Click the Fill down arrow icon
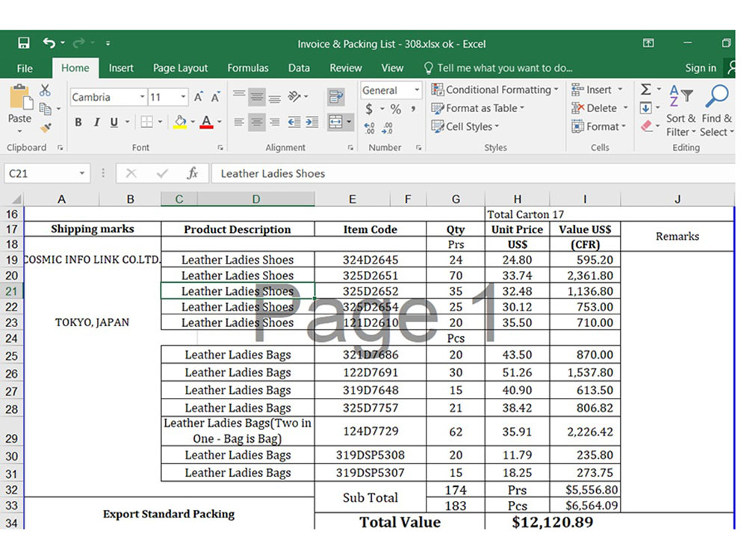This screenshot has height=560, width=747. pos(645,108)
